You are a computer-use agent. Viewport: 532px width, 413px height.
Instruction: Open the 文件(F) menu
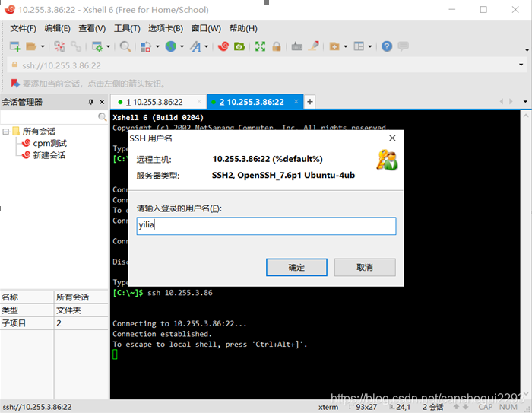pos(23,28)
